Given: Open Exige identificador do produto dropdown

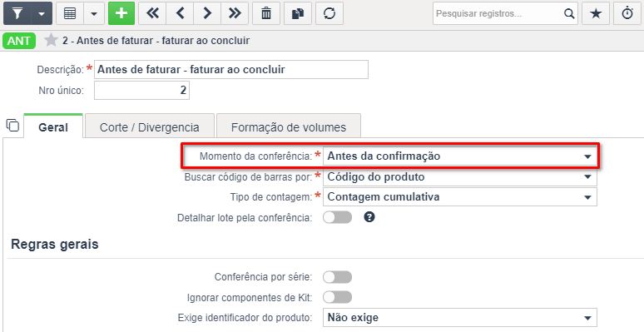Looking at the screenshot, I should (460, 318).
